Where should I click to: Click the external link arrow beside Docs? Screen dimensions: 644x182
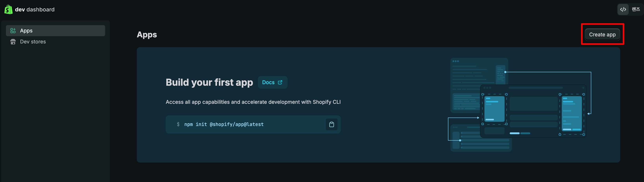click(280, 82)
